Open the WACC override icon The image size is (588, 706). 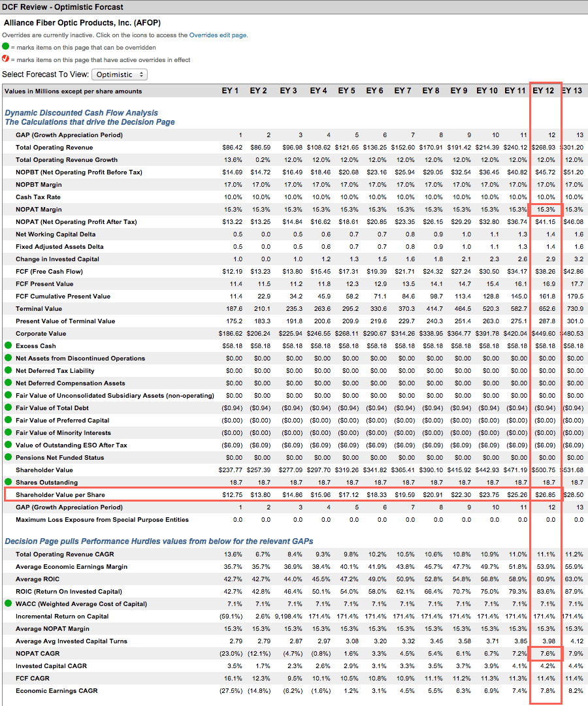point(8,603)
